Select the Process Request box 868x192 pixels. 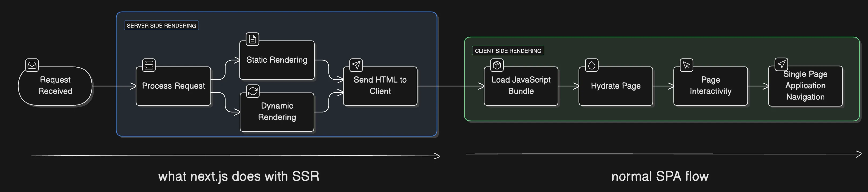(173, 86)
